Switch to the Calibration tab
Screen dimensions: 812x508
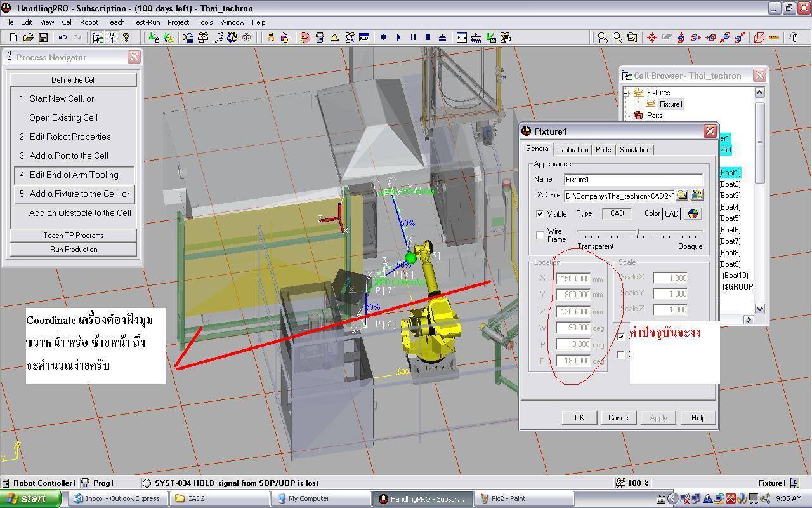click(x=572, y=150)
